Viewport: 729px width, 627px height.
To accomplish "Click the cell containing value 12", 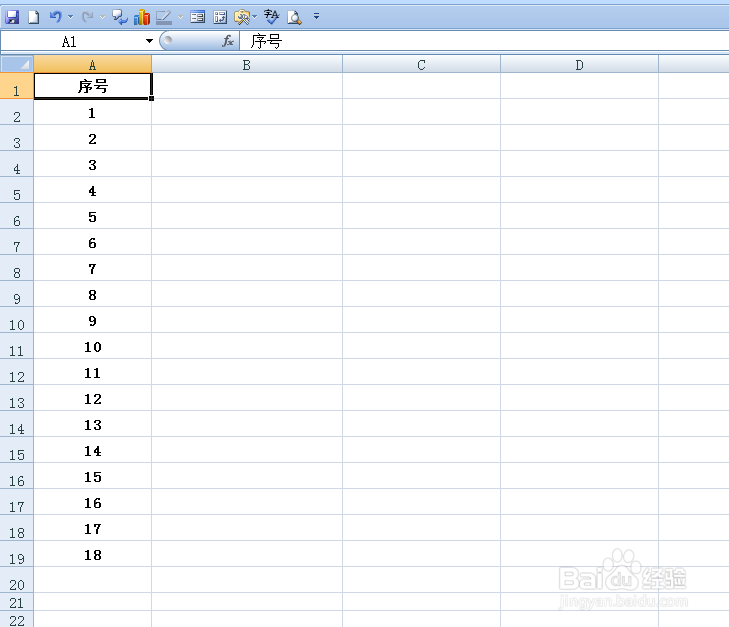I will click(x=93, y=398).
